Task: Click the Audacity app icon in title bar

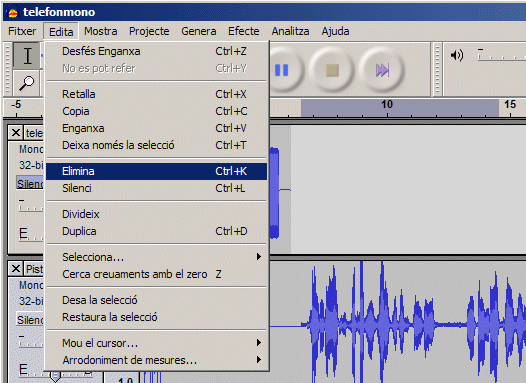Action: pyautogui.click(x=13, y=13)
